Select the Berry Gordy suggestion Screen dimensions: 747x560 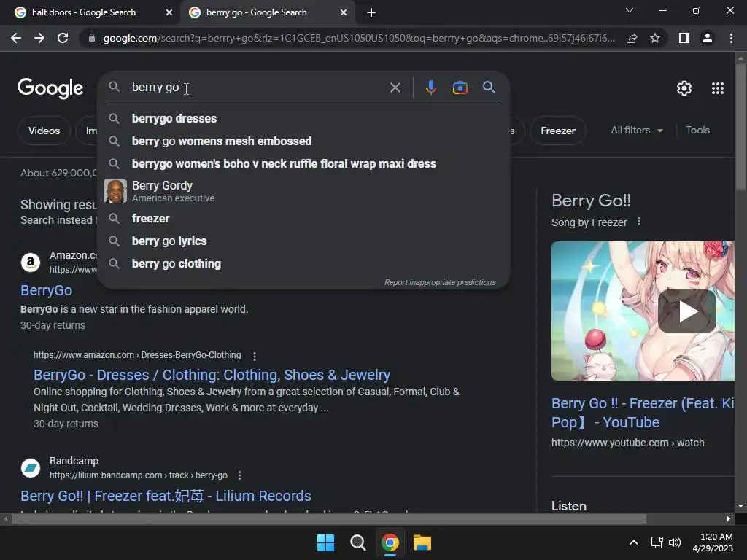(303, 191)
